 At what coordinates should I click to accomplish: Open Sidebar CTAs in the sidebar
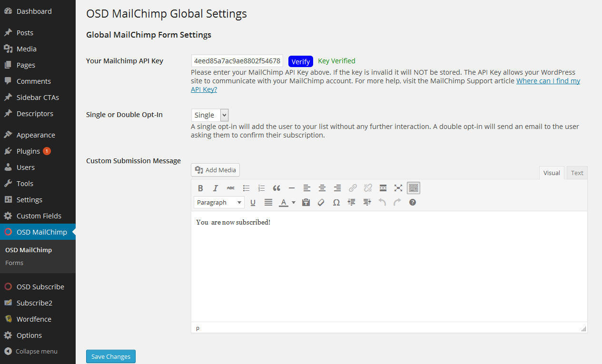click(38, 98)
